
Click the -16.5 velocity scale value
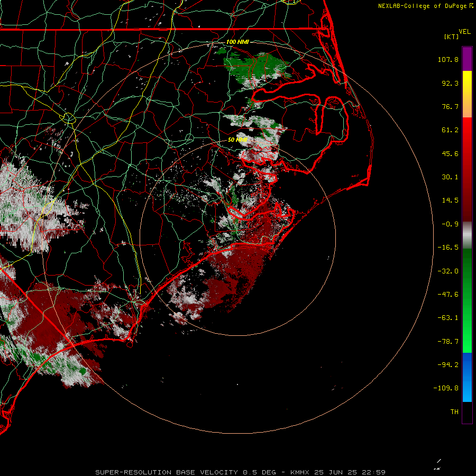point(448,248)
